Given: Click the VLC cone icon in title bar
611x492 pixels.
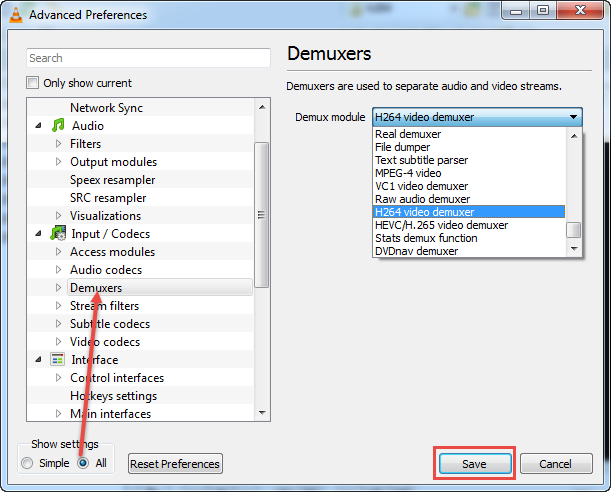Looking at the screenshot, I should (16, 14).
